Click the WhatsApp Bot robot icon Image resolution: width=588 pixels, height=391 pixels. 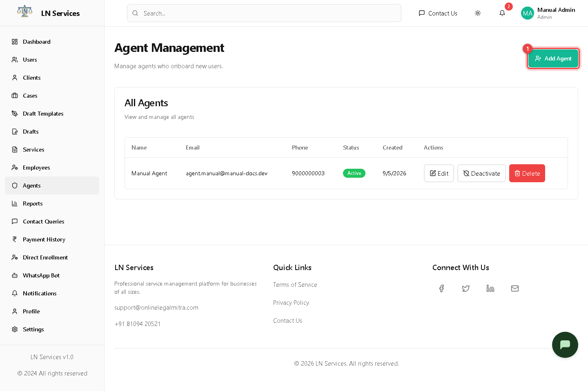pyautogui.click(x=15, y=275)
